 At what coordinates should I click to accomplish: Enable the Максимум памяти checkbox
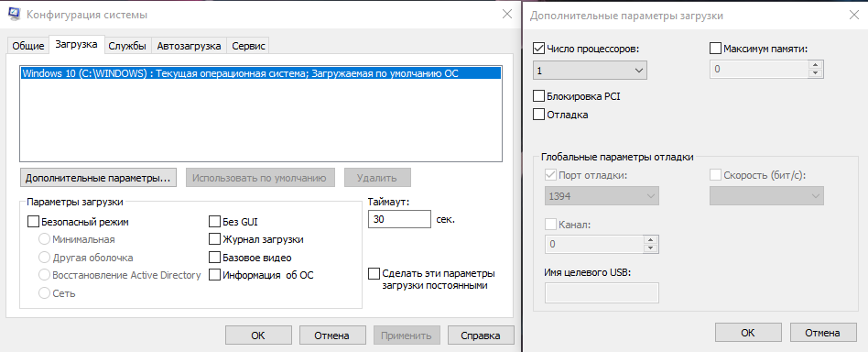(x=715, y=49)
